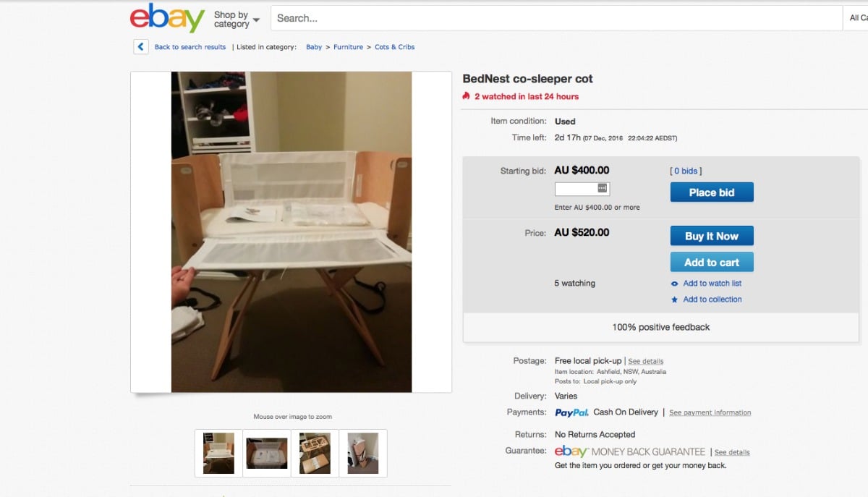
Task: Click the star icon beside Add to collection
Action: click(x=674, y=300)
